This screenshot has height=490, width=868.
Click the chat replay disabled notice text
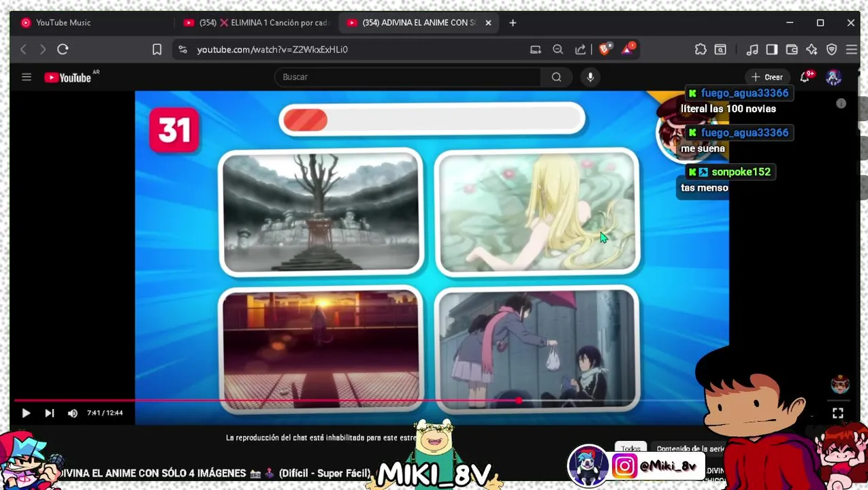pyautogui.click(x=320, y=438)
